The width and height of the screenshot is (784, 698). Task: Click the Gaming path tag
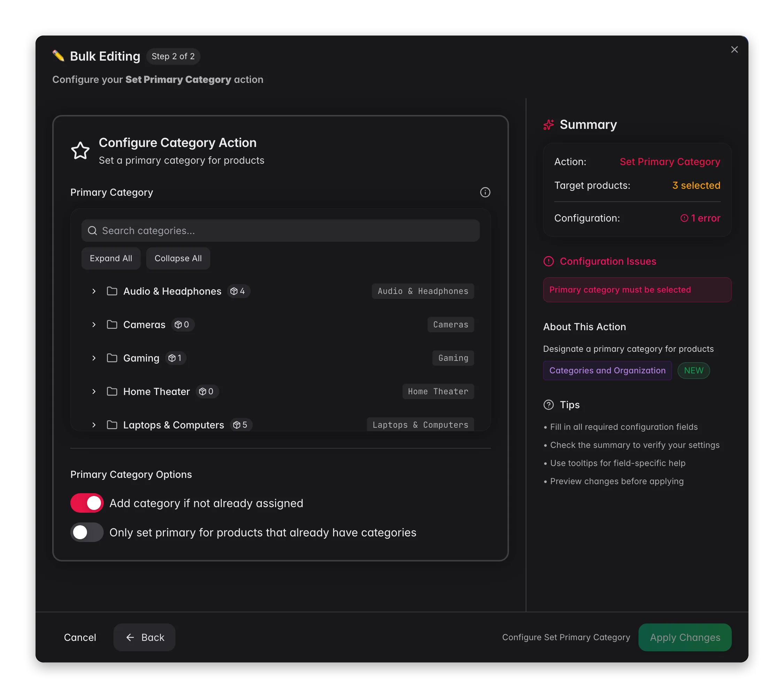(x=453, y=358)
